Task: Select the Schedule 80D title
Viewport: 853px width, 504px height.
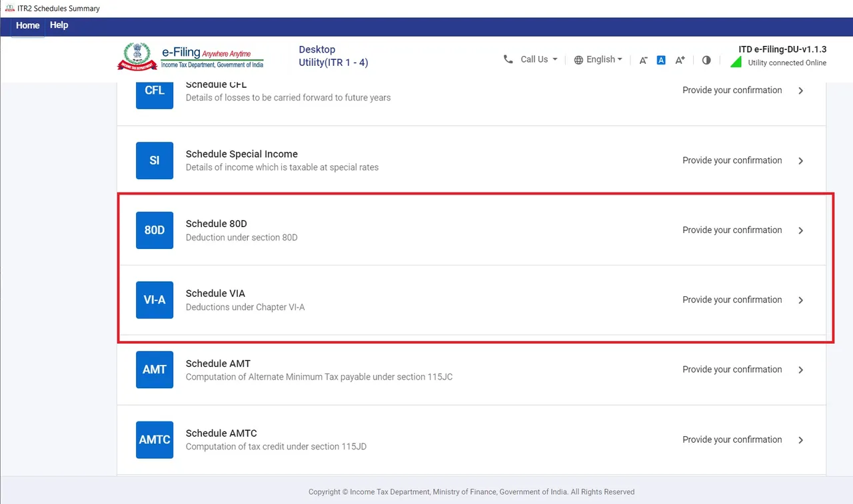Action: click(x=217, y=224)
